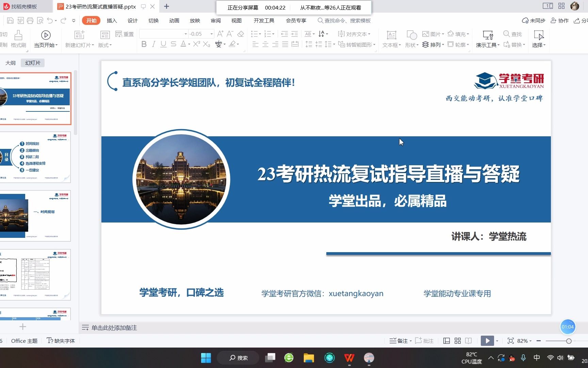Switch to Outline (大纲) panel tab
This screenshot has height=368, width=588.
click(x=11, y=63)
